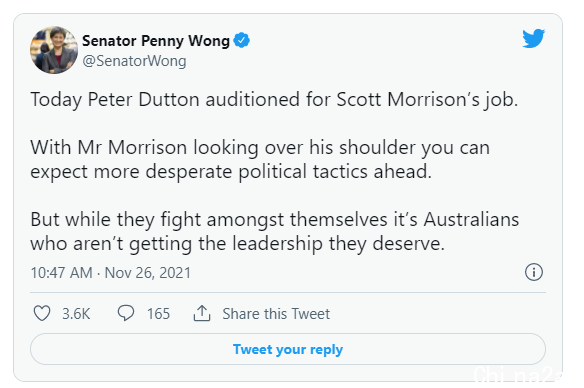584x388 pixels.
Task: Click the Twitter bird logo
Action: 533,38
